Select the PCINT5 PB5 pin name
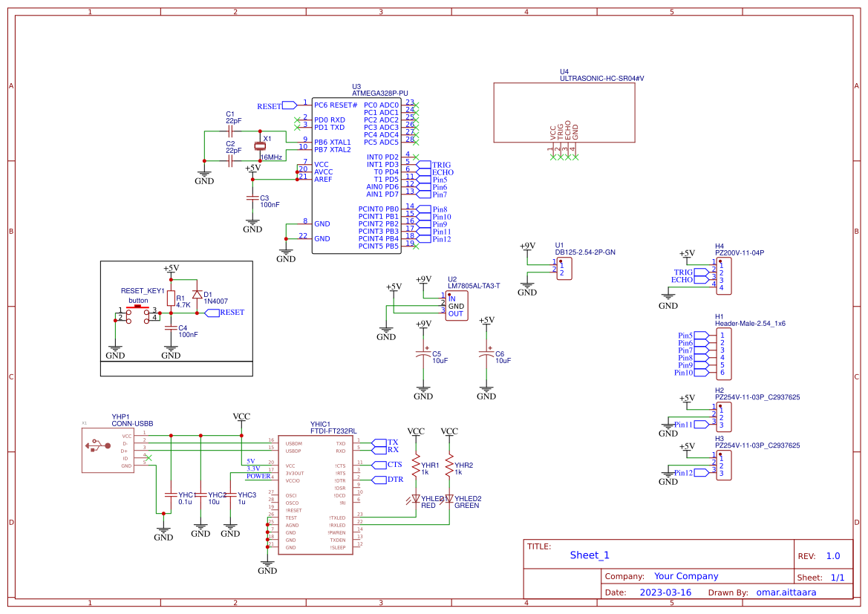This screenshot has height=614, width=868. tap(378, 246)
